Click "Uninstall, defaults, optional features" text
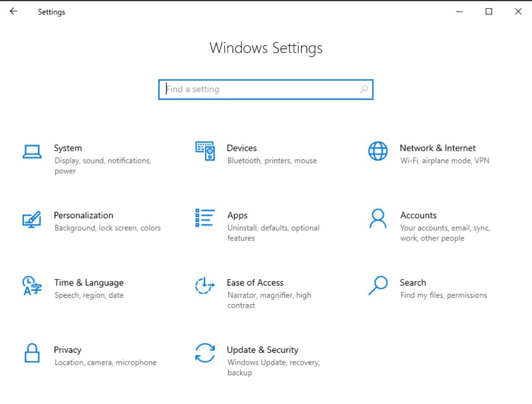Screen dimensions: 532x404 [x=273, y=233]
